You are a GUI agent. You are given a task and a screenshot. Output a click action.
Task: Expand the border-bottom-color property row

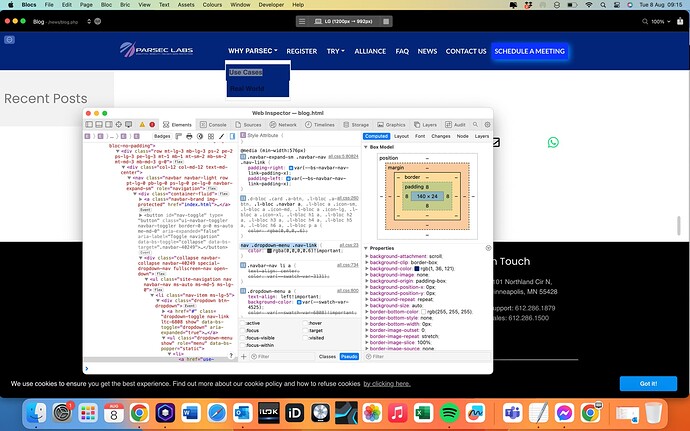pyautogui.click(x=367, y=312)
